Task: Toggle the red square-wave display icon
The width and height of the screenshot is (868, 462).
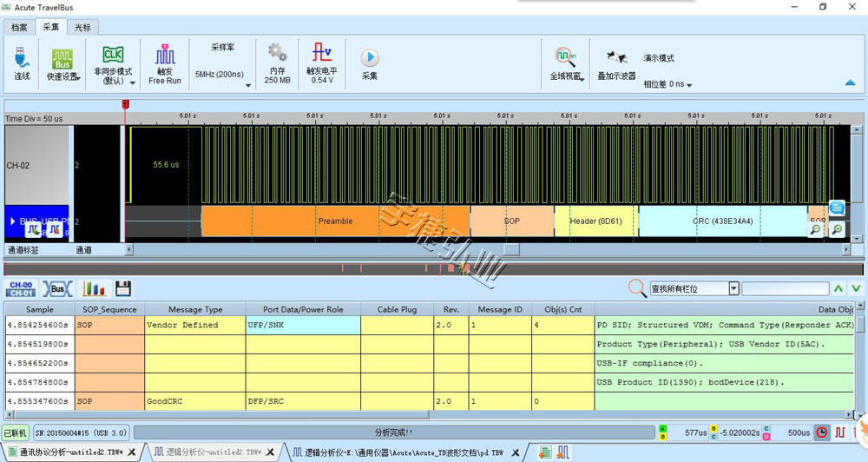Action: pyautogui.click(x=840, y=432)
